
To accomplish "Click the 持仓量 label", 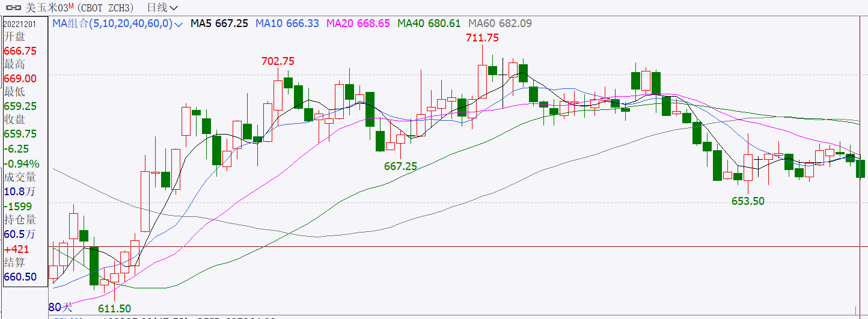I will point(20,220).
